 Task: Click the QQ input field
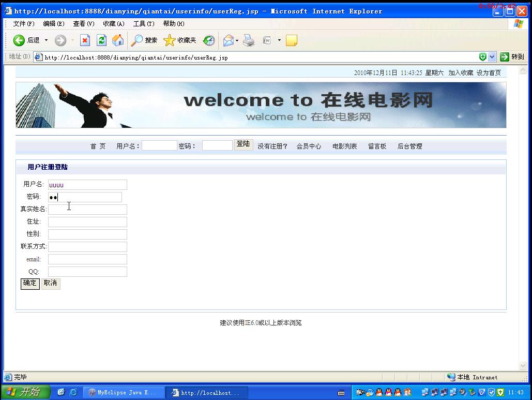tap(87, 272)
